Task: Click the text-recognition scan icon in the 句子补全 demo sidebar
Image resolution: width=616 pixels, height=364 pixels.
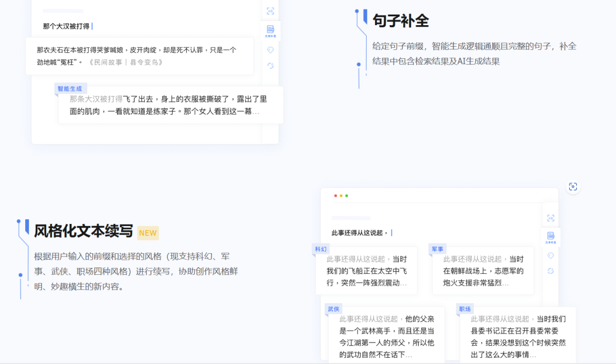Action: click(x=270, y=11)
